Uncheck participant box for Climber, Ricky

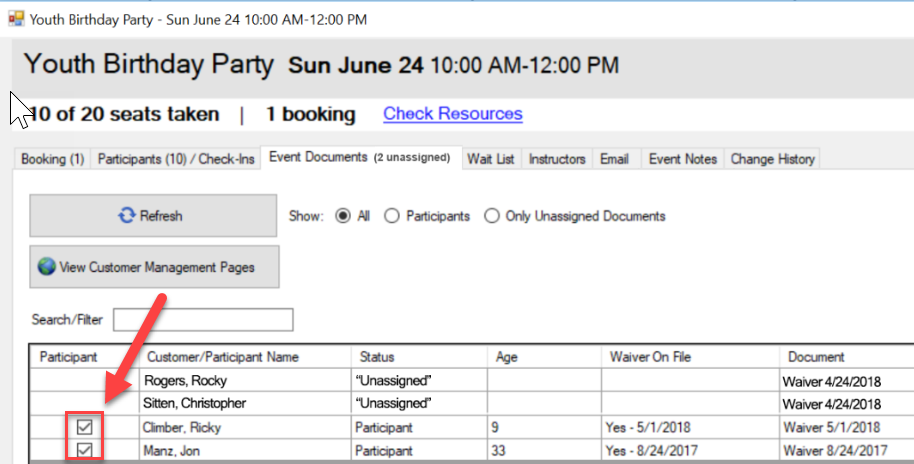click(85, 427)
